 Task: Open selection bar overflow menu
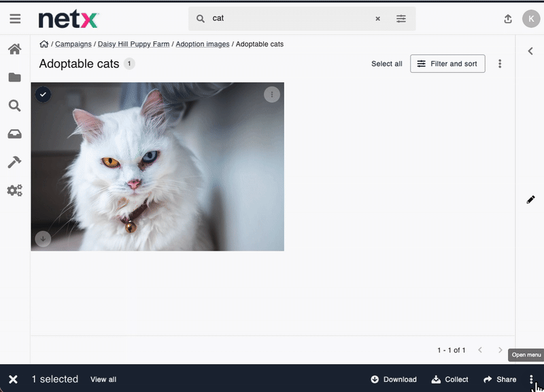tap(531, 379)
